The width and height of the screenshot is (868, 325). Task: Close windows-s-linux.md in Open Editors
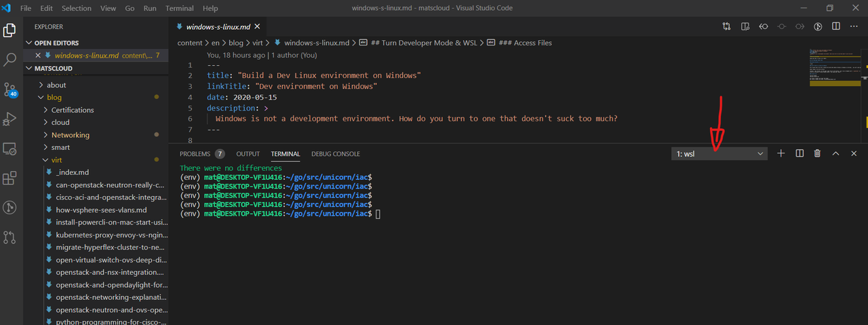coord(39,56)
